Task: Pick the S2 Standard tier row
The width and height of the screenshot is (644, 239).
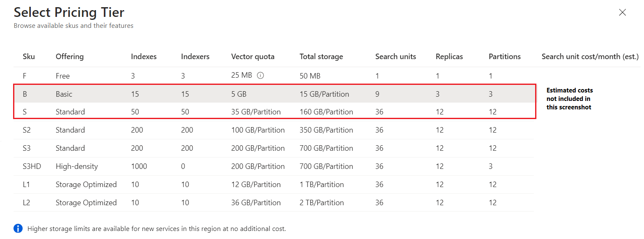Action: [x=70, y=130]
